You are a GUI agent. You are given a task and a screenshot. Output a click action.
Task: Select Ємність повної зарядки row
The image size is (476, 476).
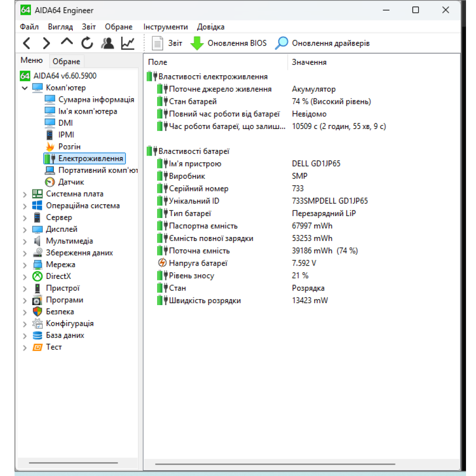302,238
